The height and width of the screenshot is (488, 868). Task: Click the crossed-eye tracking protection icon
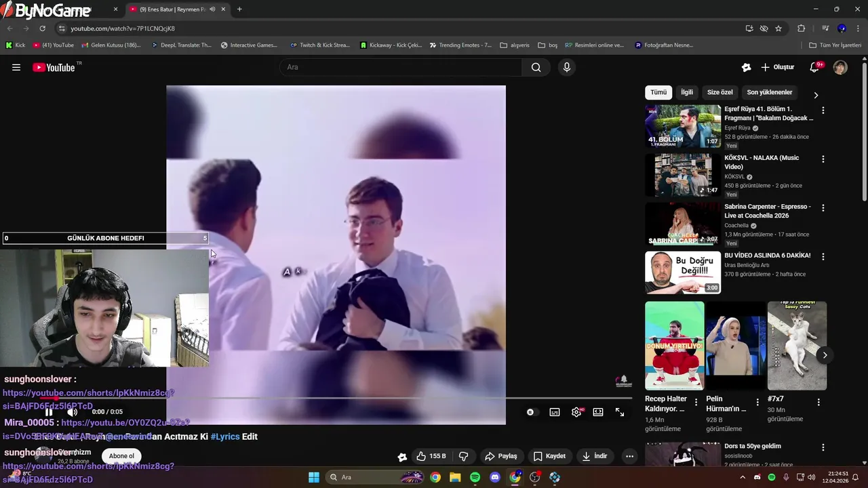pos(764,28)
